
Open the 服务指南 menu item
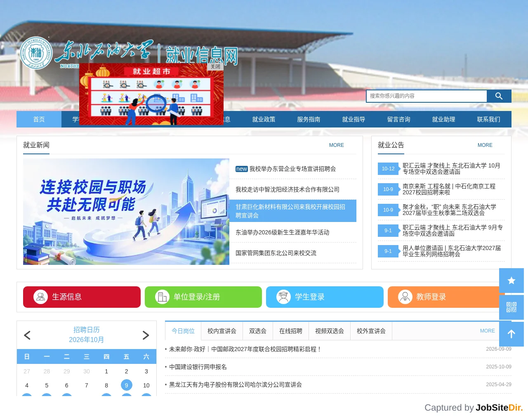coord(309,119)
